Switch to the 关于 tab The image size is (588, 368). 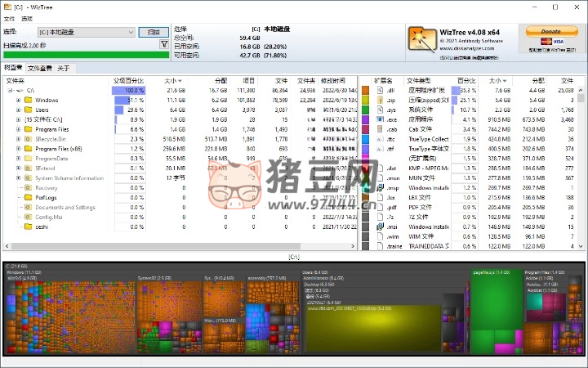pos(63,69)
